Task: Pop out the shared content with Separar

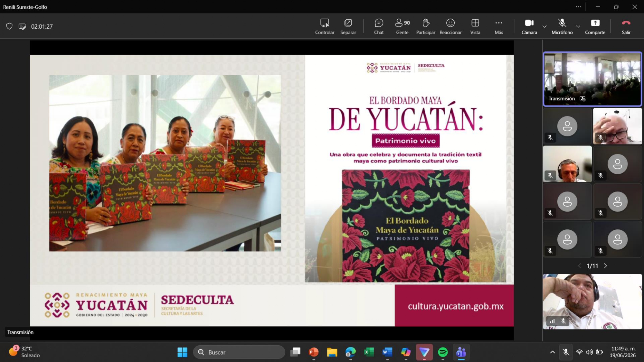Action: point(348,26)
